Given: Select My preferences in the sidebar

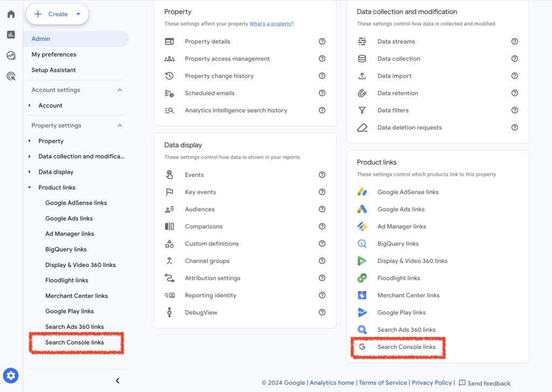Looking at the screenshot, I should 54,54.
